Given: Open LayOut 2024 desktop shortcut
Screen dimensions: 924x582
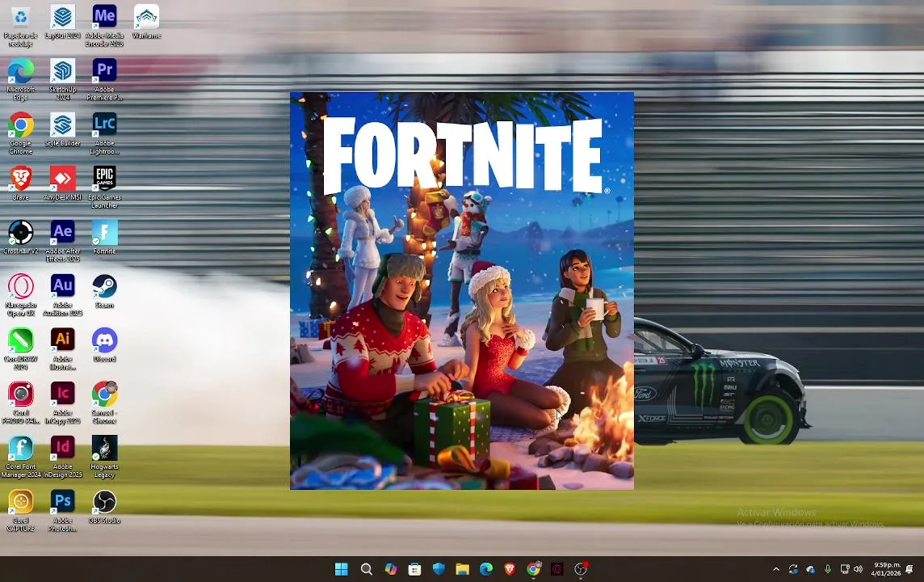Looking at the screenshot, I should pos(62,22).
